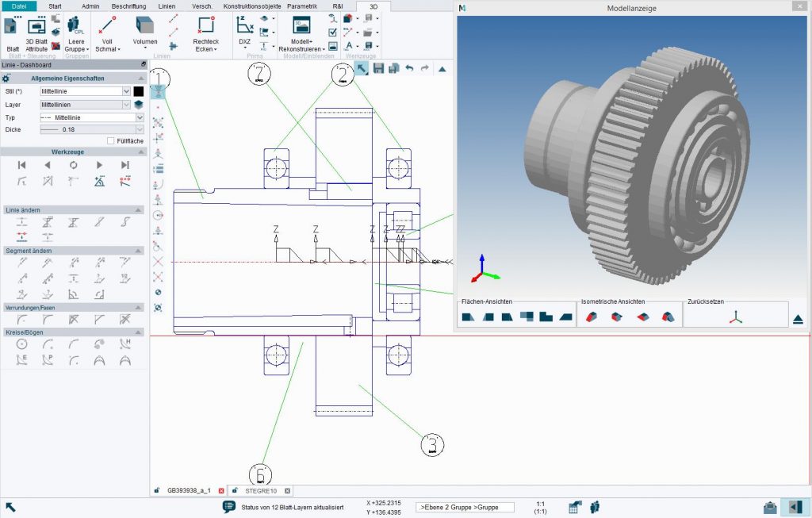Switch to the STEGRE10 document tab
The height and width of the screenshot is (518, 812).
pyautogui.click(x=258, y=491)
